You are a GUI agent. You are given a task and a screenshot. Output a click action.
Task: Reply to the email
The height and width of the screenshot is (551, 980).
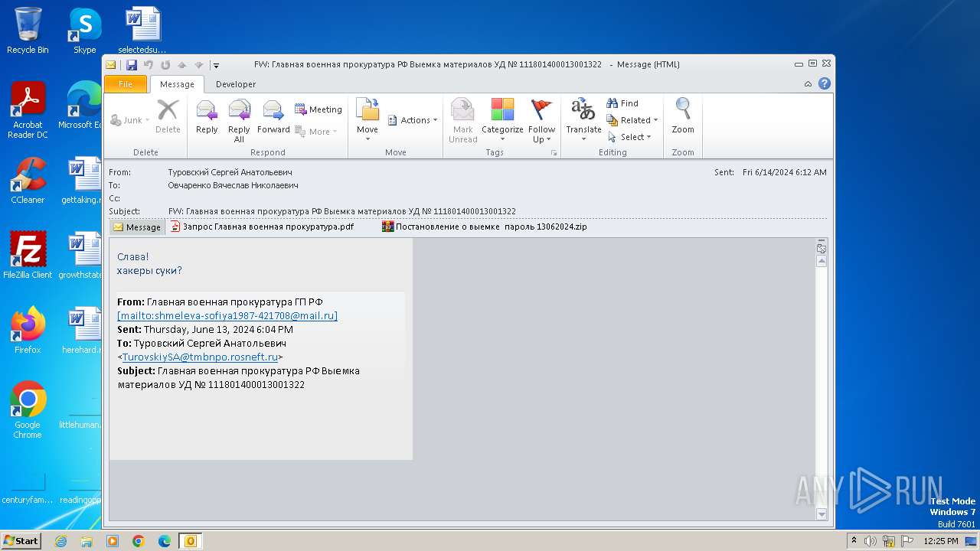207,117
